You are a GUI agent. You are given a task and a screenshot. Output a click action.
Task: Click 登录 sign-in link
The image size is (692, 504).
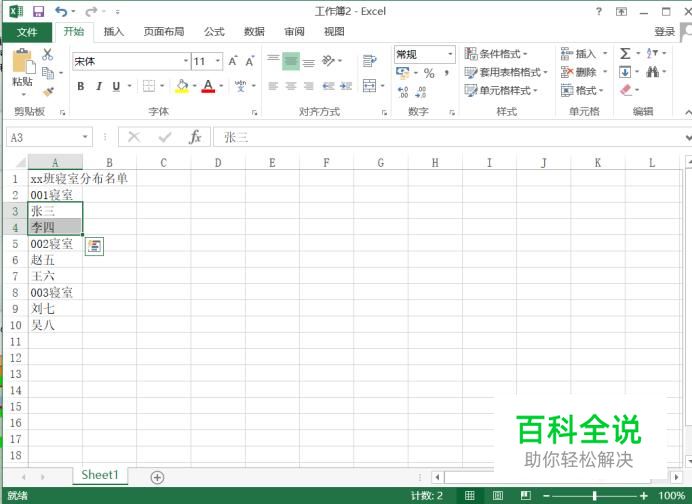[x=664, y=32]
